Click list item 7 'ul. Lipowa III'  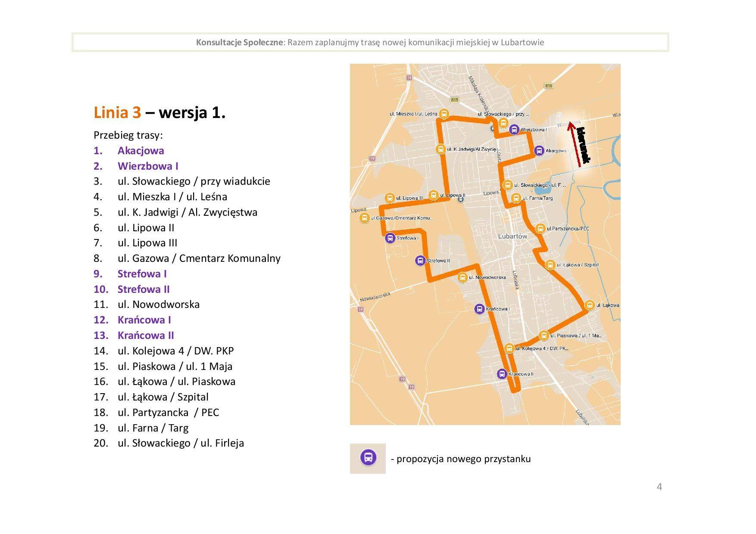pos(135,243)
